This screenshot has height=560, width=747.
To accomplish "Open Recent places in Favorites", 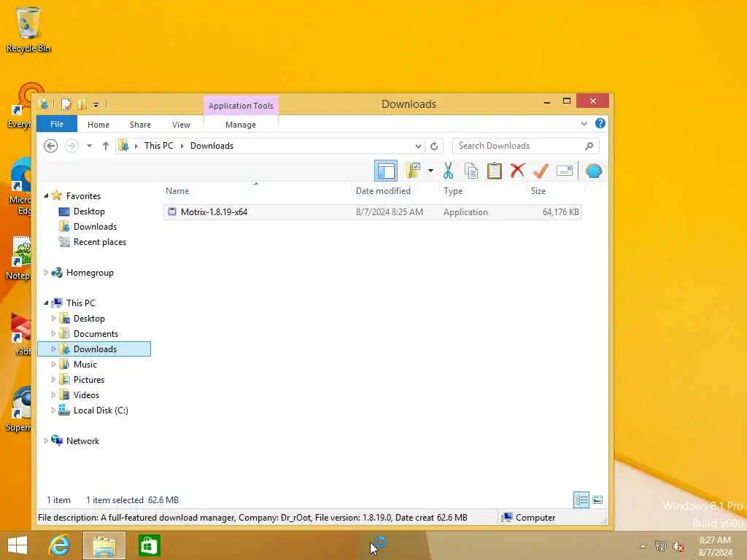I will coord(99,242).
